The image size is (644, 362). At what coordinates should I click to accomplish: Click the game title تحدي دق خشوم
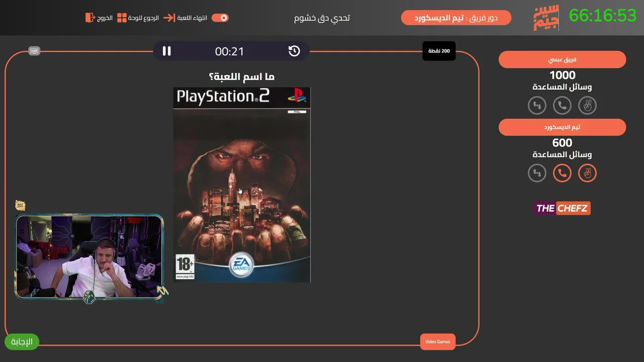click(322, 18)
